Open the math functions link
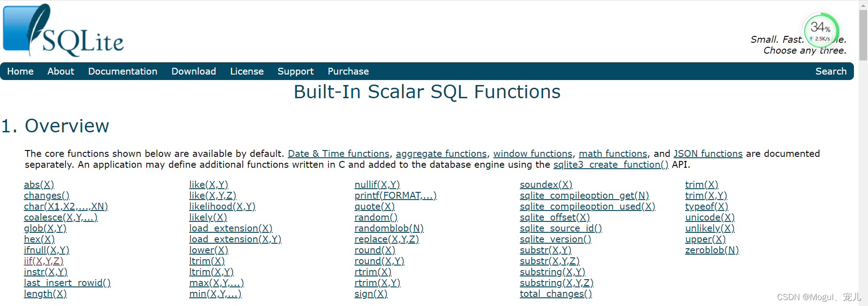This screenshot has width=868, height=306. 613,154
